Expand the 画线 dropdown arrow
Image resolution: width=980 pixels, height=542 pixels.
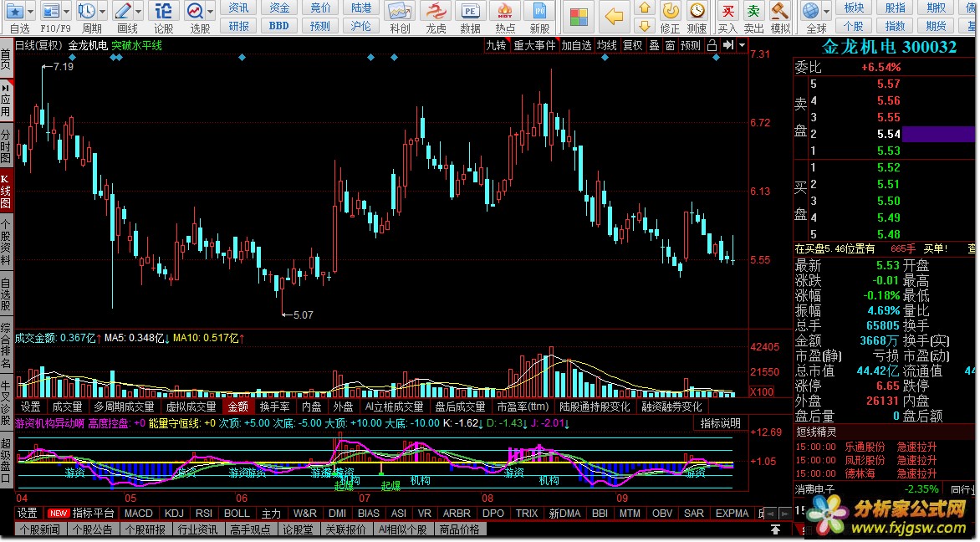[x=138, y=11]
